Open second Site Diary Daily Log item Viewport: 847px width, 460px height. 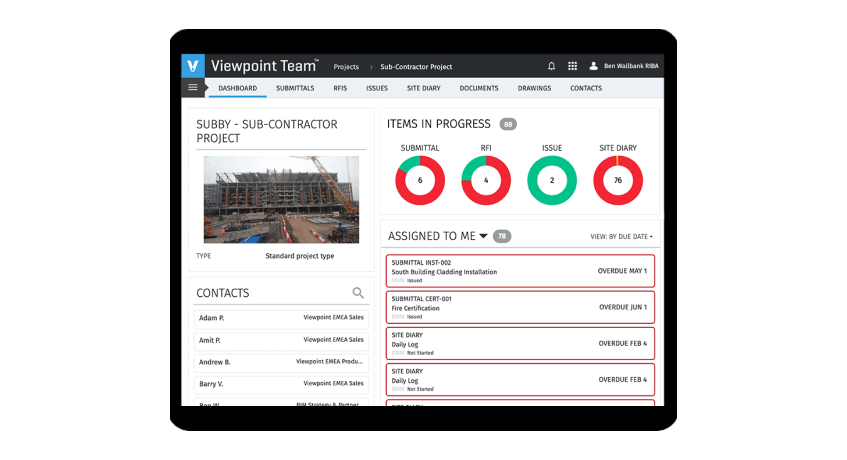pyautogui.click(x=520, y=380)
